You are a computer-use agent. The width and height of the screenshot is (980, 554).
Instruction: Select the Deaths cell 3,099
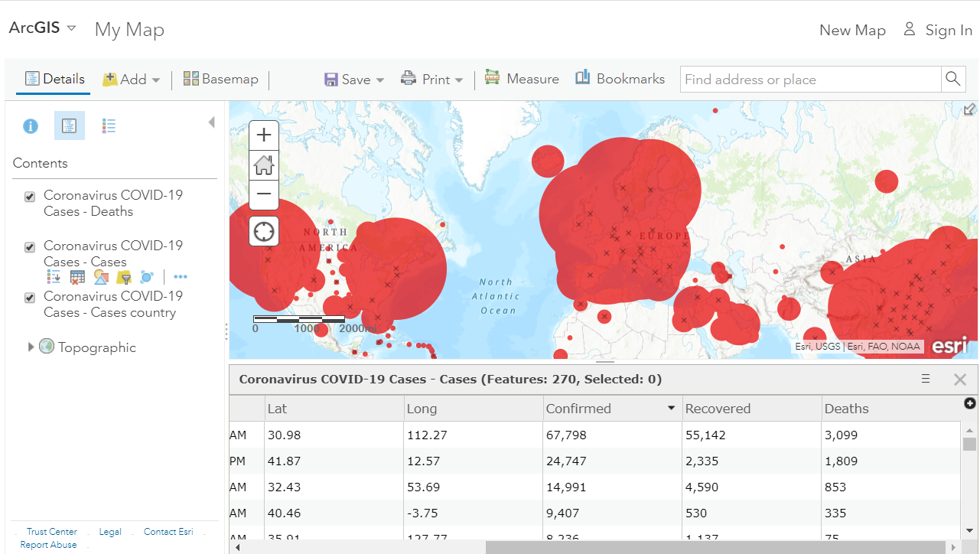coord(891,435)
